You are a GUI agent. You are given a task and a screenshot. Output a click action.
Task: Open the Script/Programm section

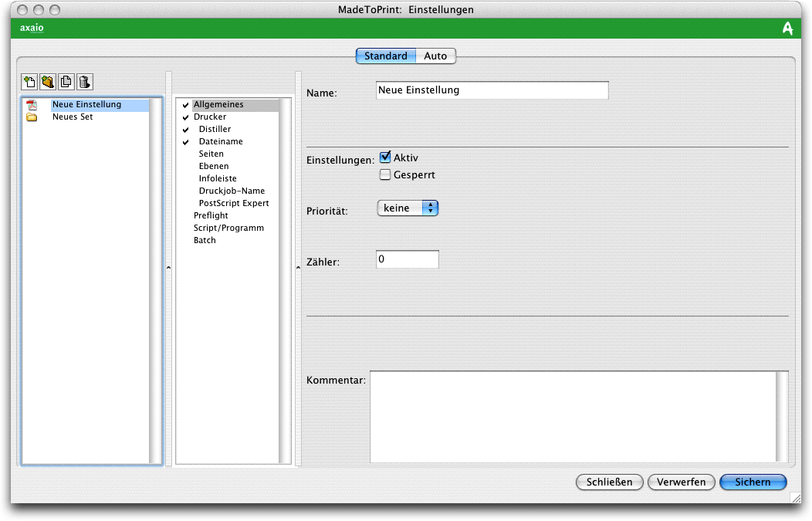(228, 228)
